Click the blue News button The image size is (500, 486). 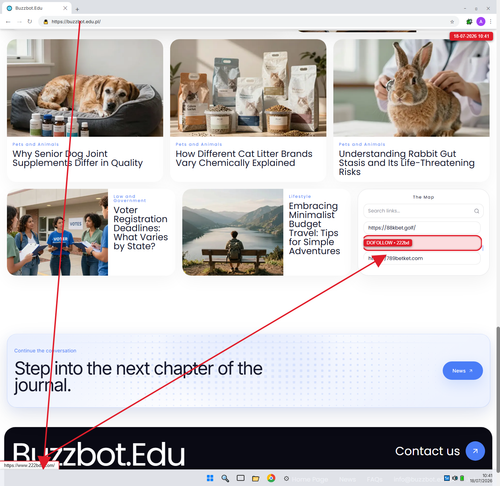(x=463, y=371)
